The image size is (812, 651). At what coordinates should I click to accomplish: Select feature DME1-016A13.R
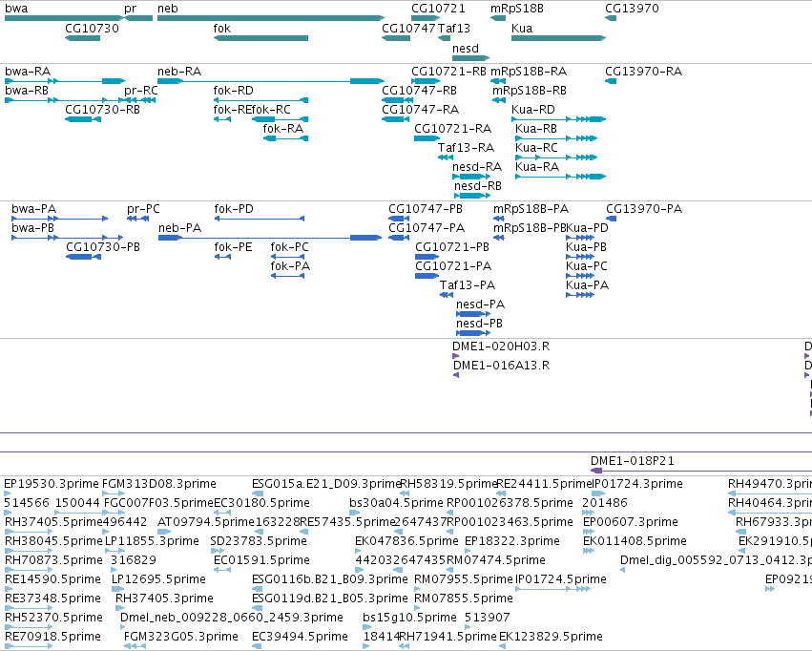tap(501, 366)
